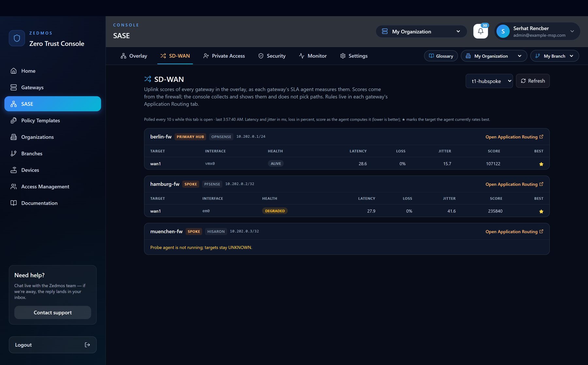Click the Access Management users icon
This screenshot has height=365, width=588.
tap(13, 186)
